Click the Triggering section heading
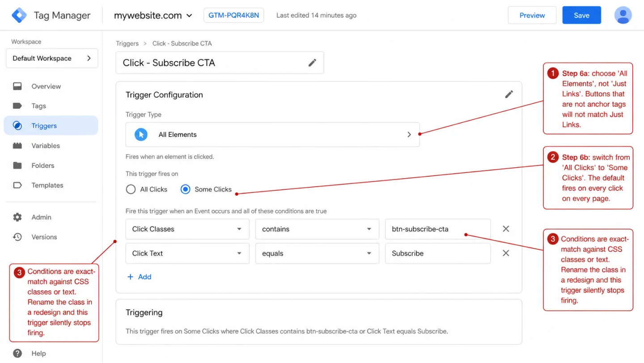 coord(144,312)
